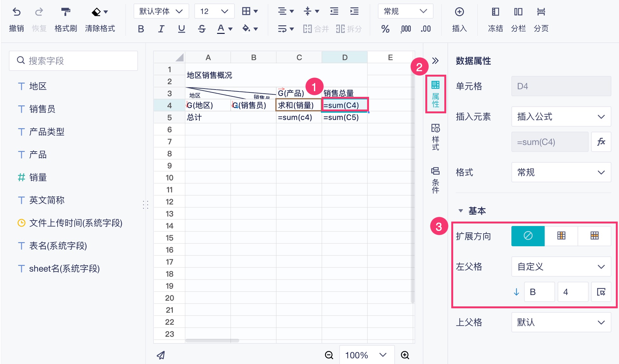Click the Format Painter (格式刷) icon
Image resolution: width=619 pixels, height=364 pixels.
[66, 12]
